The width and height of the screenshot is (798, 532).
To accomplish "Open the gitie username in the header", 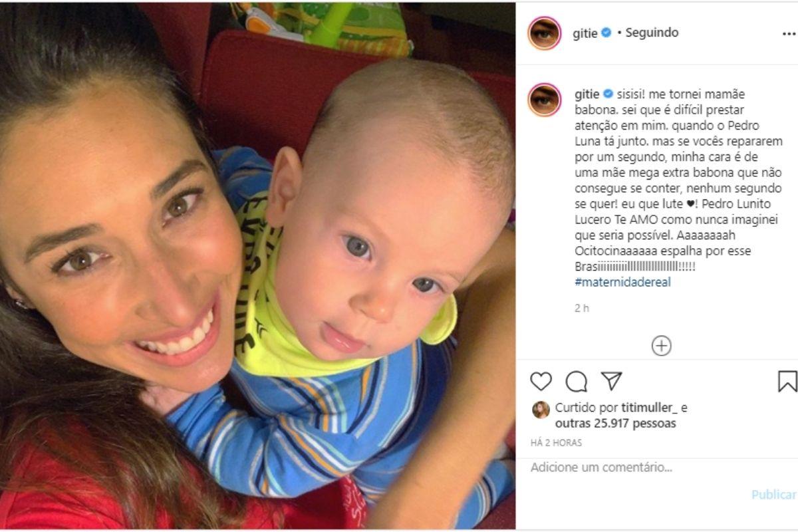I will click(x=585, y=33).
